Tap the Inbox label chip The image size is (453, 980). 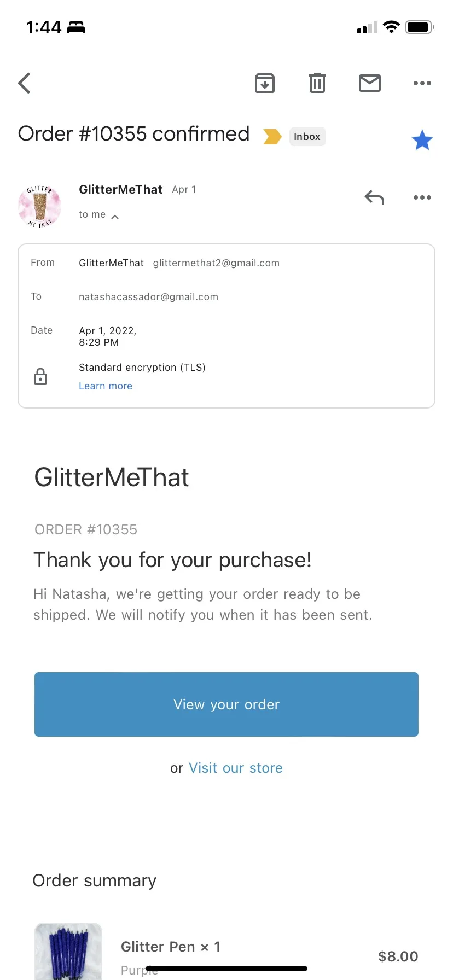coord(307,137)
